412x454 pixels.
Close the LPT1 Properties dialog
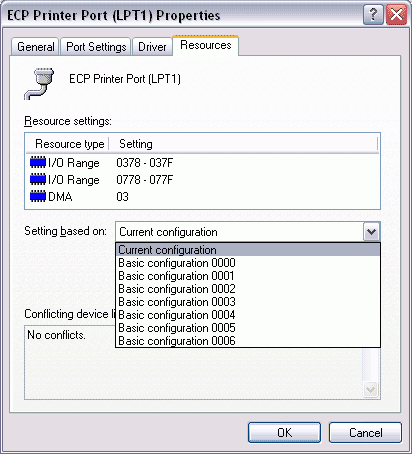[x=396, y=15]
